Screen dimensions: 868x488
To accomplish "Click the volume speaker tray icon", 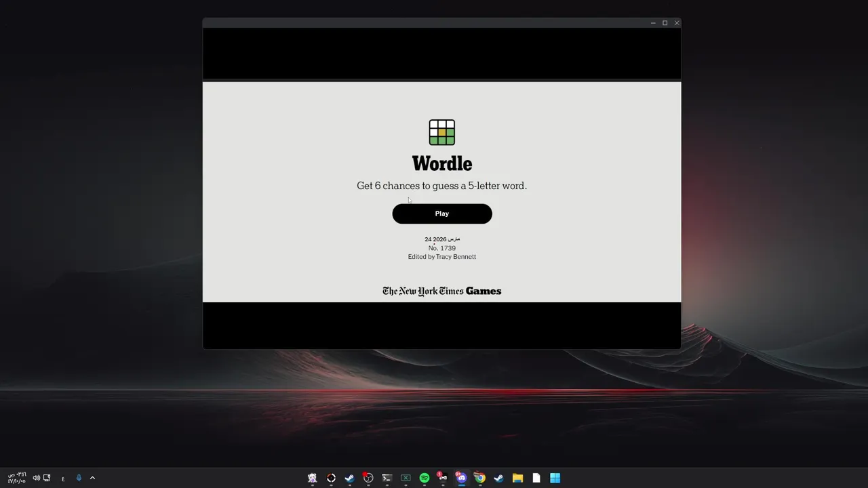I will (37, 478).
